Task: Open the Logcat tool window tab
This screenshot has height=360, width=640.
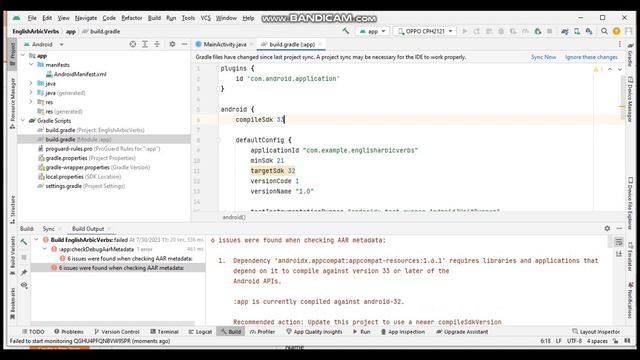Action: coord(200,332)
